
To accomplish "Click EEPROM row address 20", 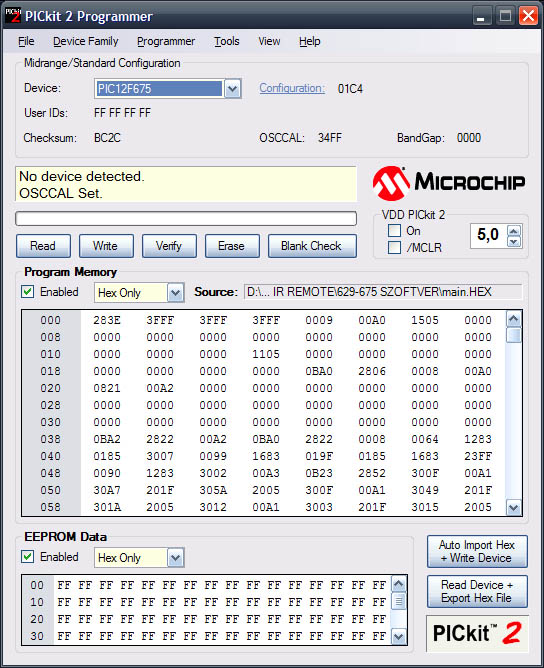I will tap(37, 619).
